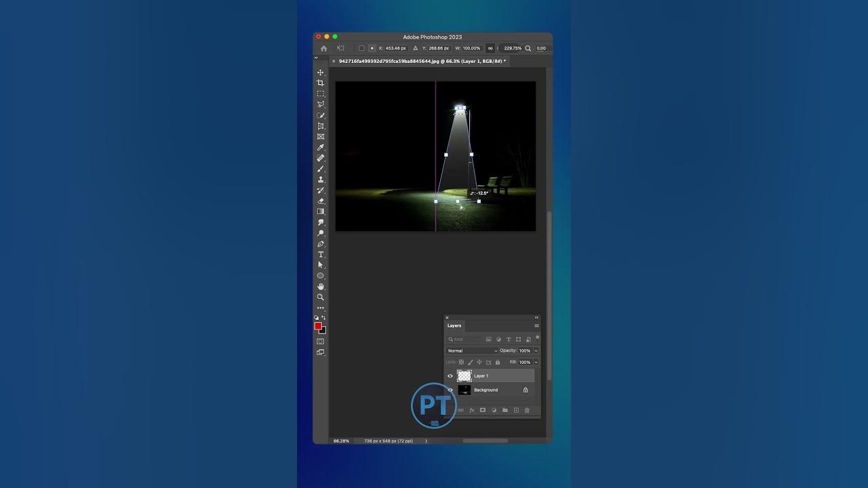
Task: Lock transparent pixels
Action: [x=461, y=362]
